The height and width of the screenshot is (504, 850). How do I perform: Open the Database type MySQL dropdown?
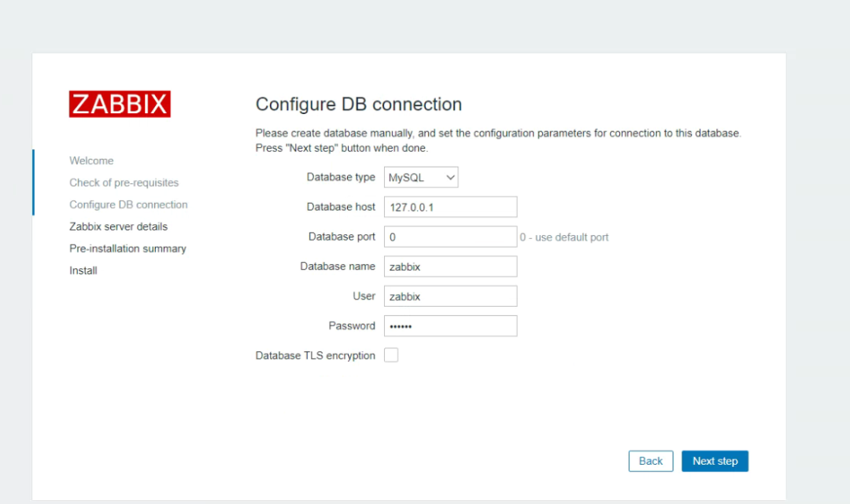(x=421, y=178)
